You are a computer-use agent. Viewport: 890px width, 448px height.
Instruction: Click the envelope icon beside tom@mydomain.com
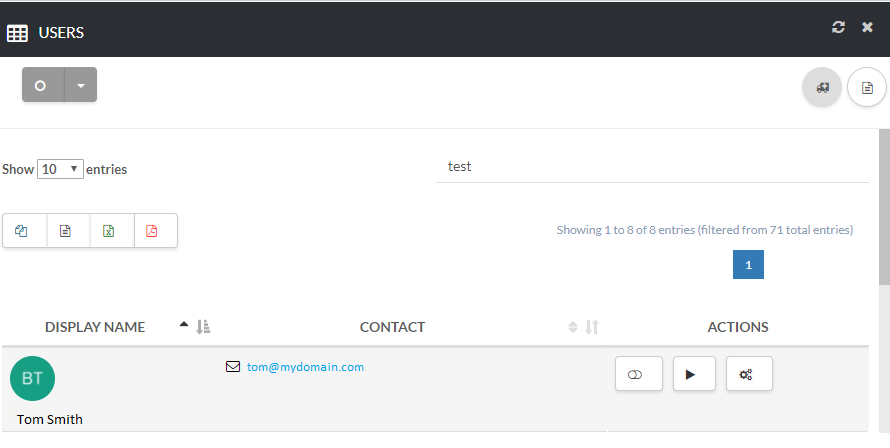[x=233, y=367]
